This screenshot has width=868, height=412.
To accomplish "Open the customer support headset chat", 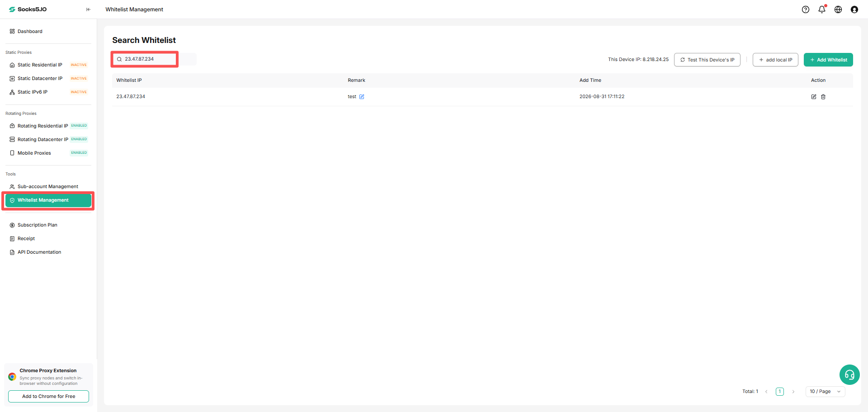I will coord(849,375).
